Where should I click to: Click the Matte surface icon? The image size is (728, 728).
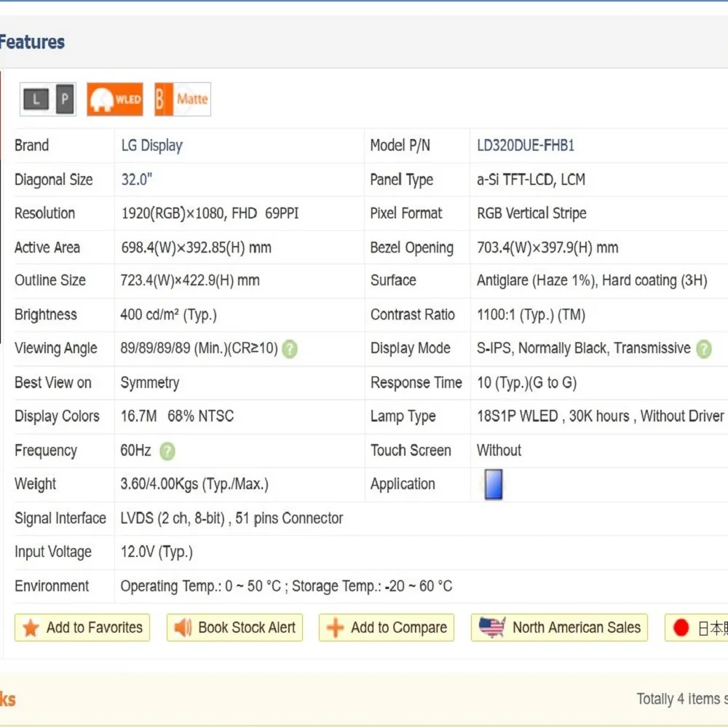(x=183, y=99)
